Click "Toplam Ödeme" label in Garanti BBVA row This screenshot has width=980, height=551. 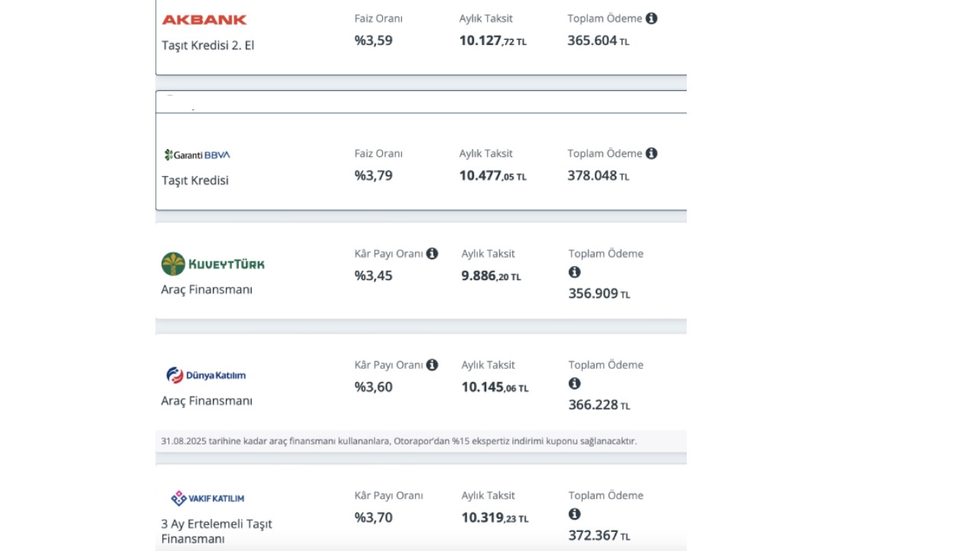point(605,153)
